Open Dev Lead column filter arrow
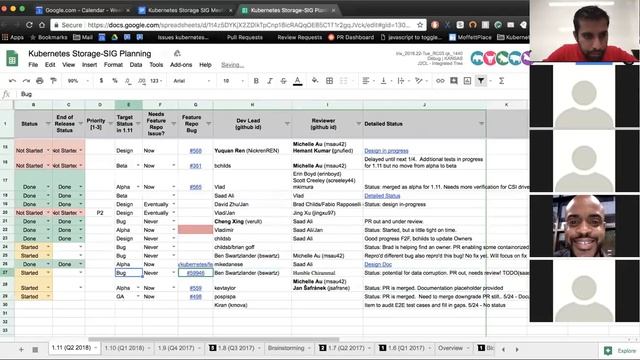Screen dimensions: 640x360 pyautogui.click(x=287, y=124)
